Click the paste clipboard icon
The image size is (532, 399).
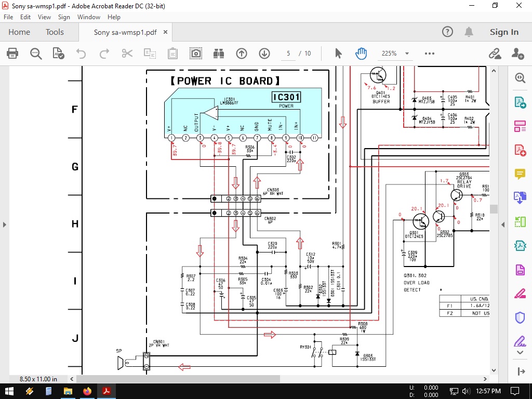click(x=172, y=54)
